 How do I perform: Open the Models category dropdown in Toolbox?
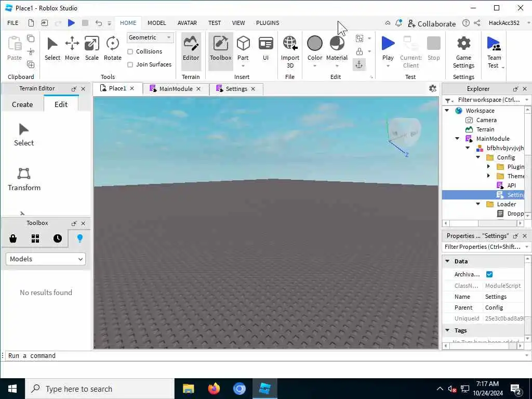pos(46,259)
